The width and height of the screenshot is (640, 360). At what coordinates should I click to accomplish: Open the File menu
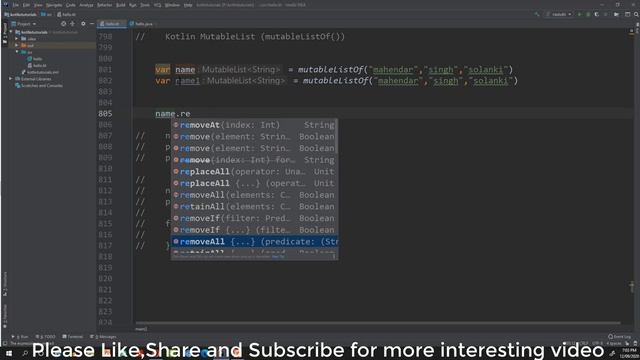click(x=16, y=5)
